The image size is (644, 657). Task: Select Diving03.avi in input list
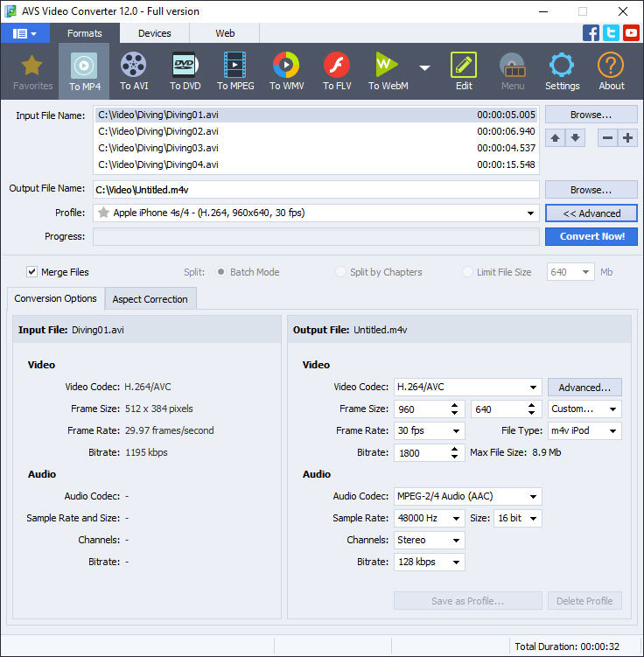coord(317,148)
